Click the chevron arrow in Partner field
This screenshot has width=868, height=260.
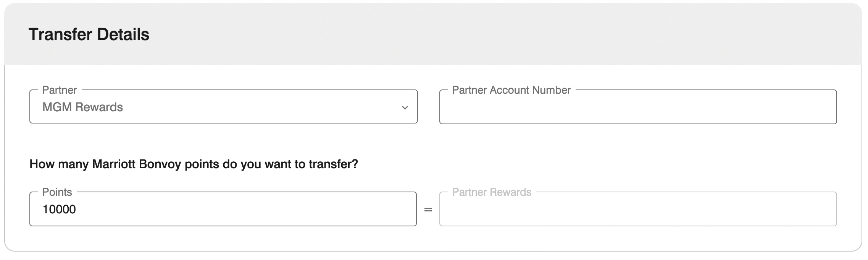click(x=405, y=108)
